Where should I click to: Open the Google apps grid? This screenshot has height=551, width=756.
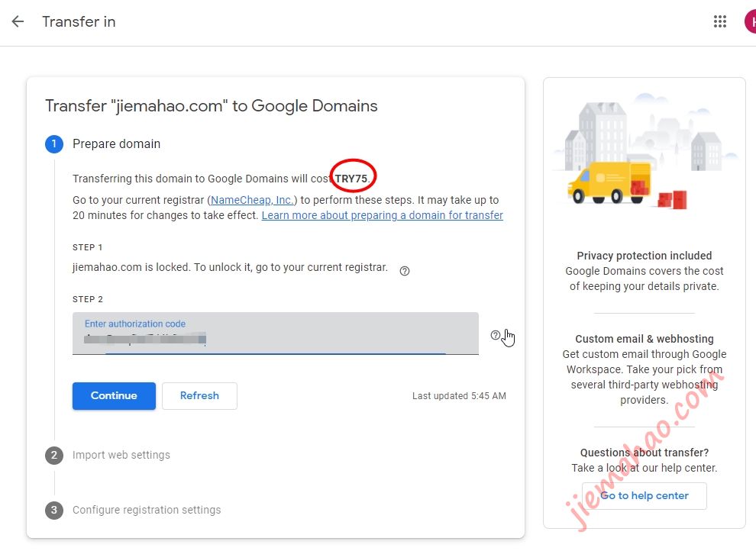(719, 21)
